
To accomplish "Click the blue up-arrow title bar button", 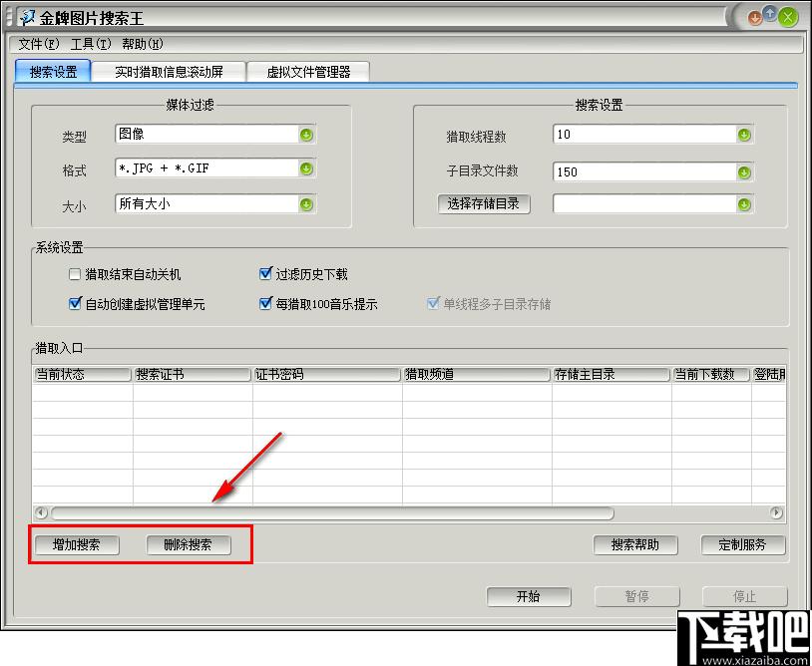I will (x=770, y=15).
